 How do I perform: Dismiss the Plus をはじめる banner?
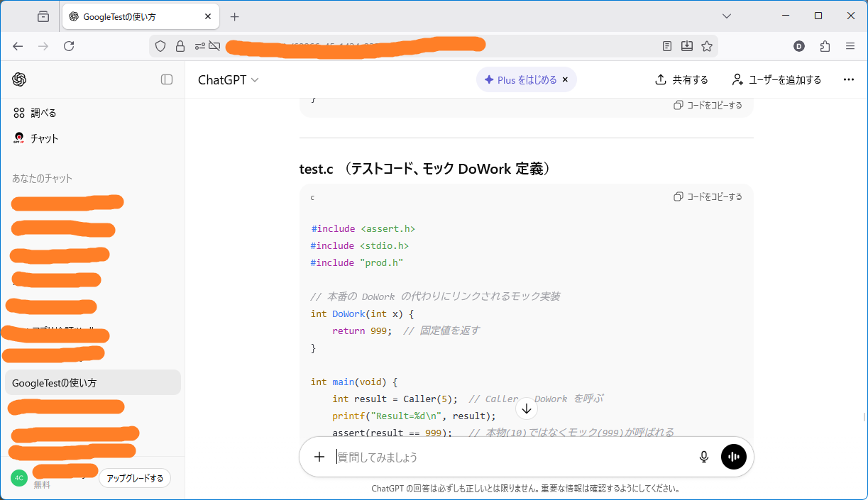tap(565, 80)
